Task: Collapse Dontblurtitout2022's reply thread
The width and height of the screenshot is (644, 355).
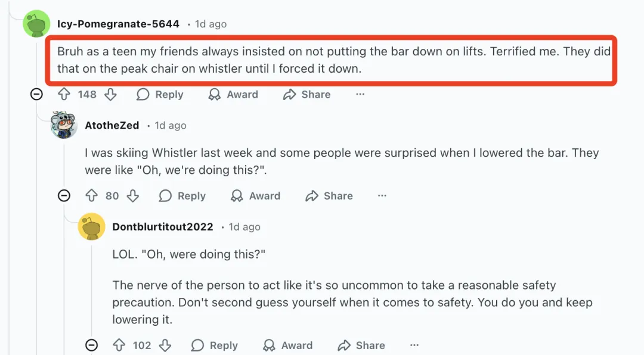Action: click(x=91, y=345)
